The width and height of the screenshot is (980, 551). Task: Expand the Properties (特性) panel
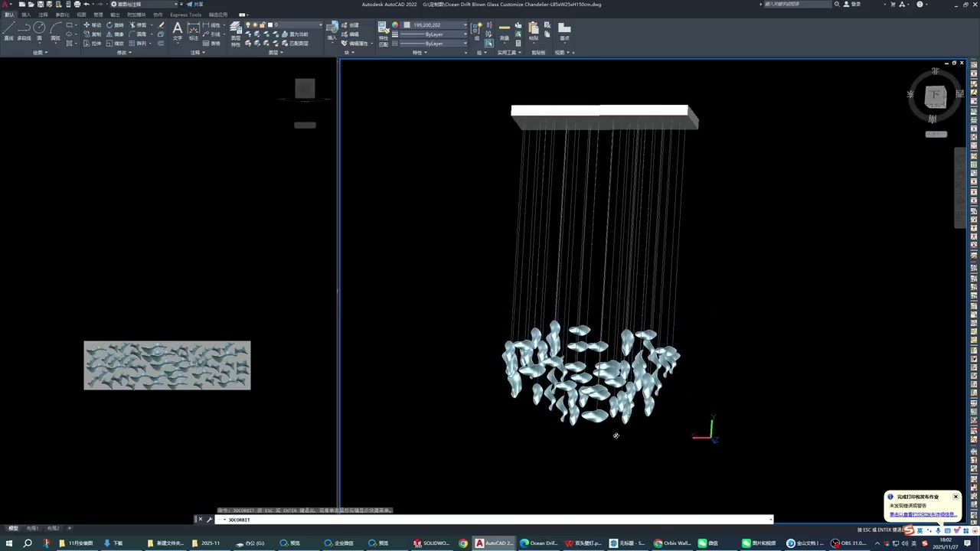point(419,53)
